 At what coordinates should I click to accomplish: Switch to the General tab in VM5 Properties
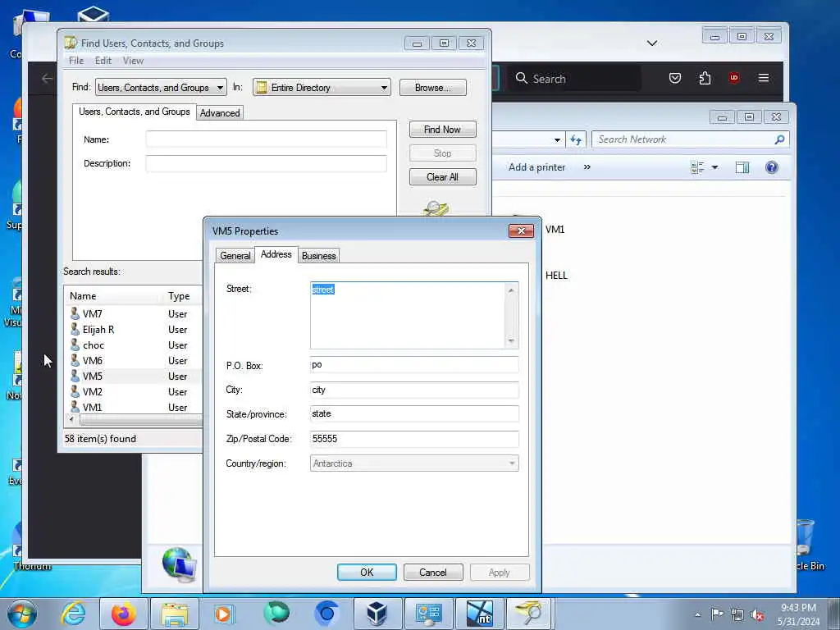[x=235, y=256]
